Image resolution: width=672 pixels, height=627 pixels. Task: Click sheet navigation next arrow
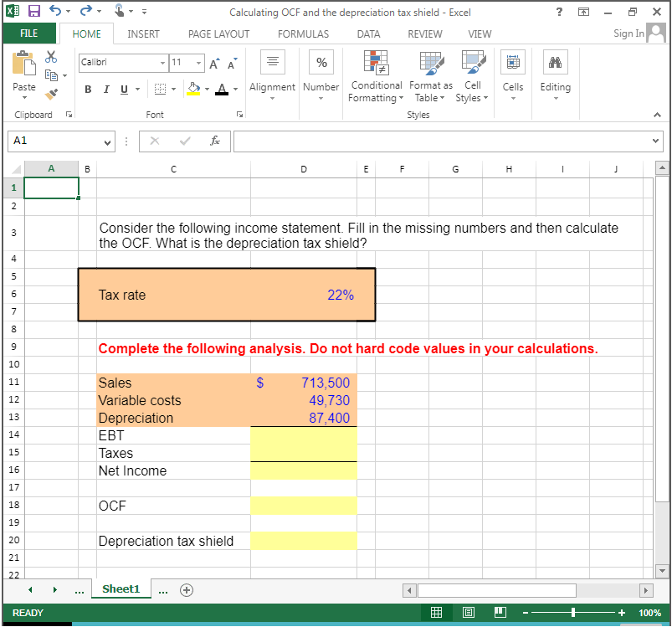55,589
